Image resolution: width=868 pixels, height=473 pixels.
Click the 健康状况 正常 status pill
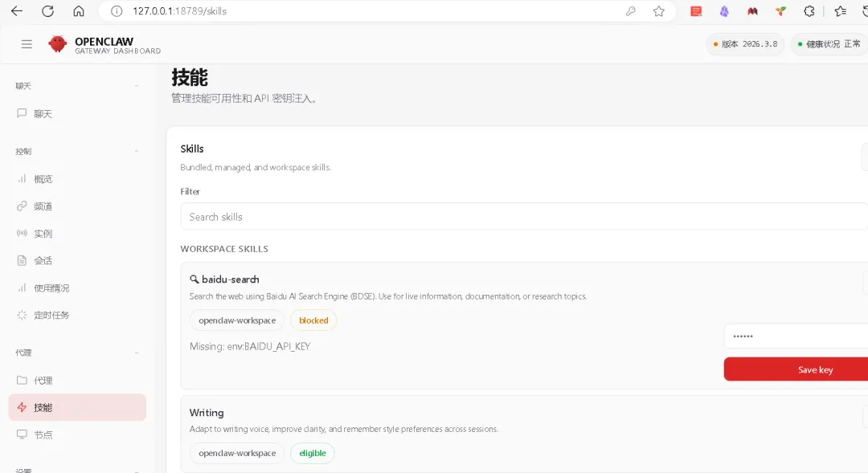click(x=829, y=44)
